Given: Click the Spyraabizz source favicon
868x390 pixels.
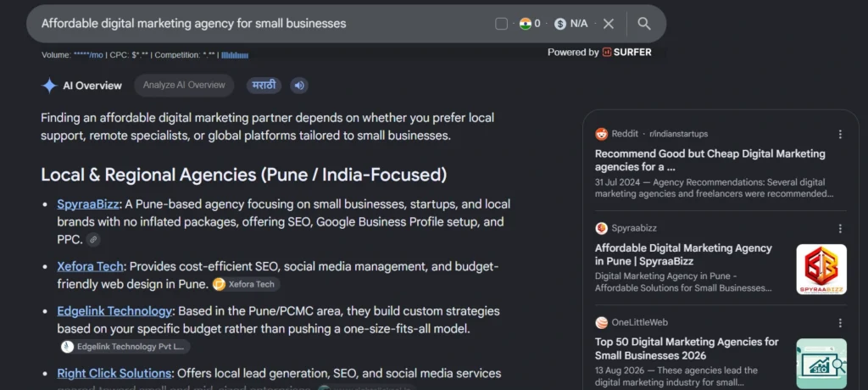Looking at the screenshot, I should click(x=601, y=228).
